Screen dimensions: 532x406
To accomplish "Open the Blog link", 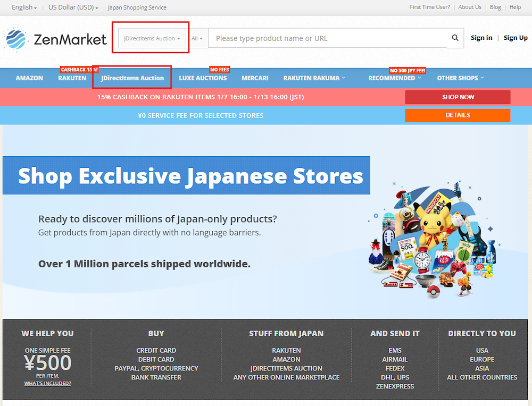I will 495,7.
